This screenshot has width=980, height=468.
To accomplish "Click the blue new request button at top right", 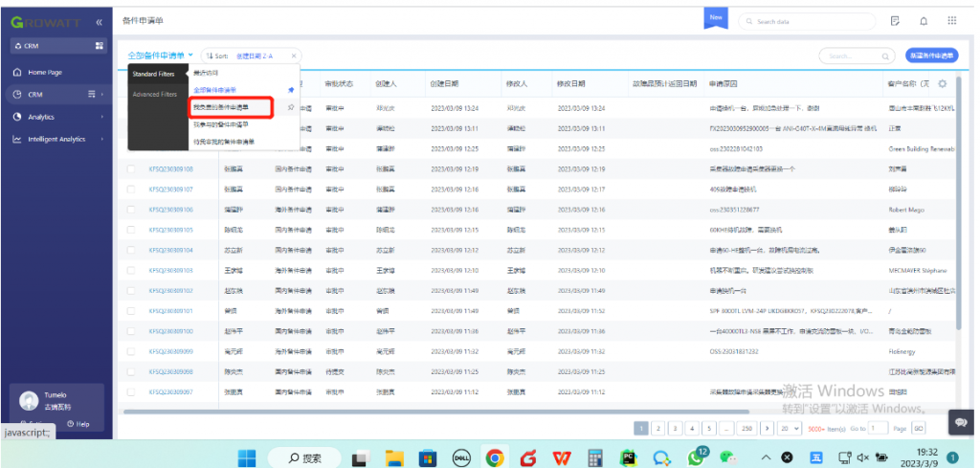I will click(932, 56).
